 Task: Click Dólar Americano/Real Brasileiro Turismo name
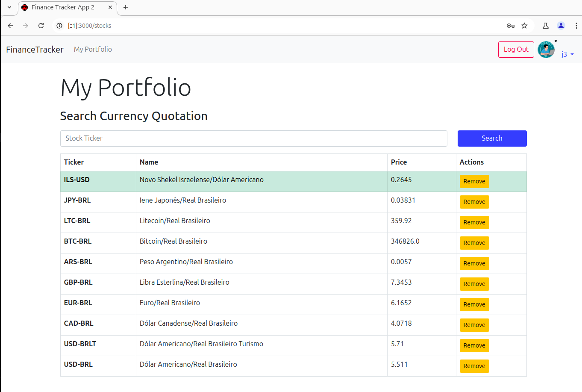click(x=201, y=344)
